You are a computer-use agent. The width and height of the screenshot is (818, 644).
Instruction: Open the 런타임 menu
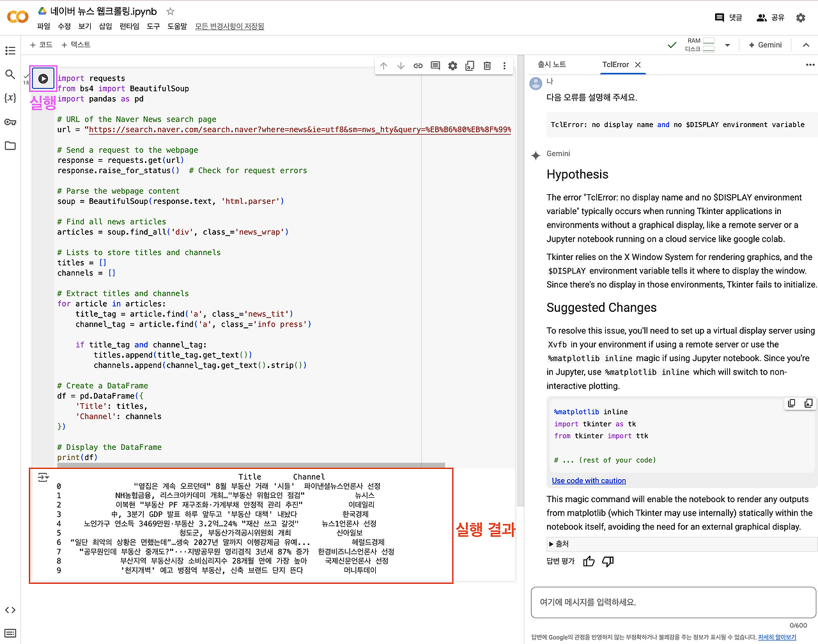[x=129, y=26]
